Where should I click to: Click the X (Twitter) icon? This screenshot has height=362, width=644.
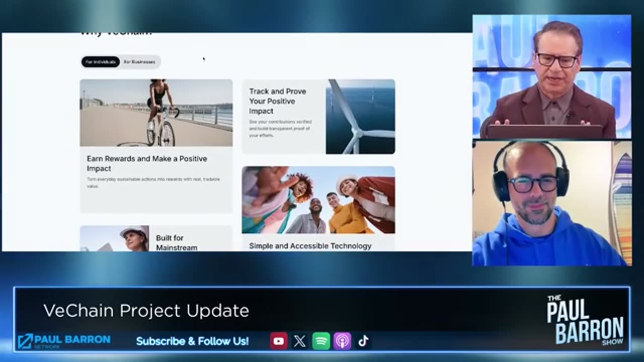point(299,341)
